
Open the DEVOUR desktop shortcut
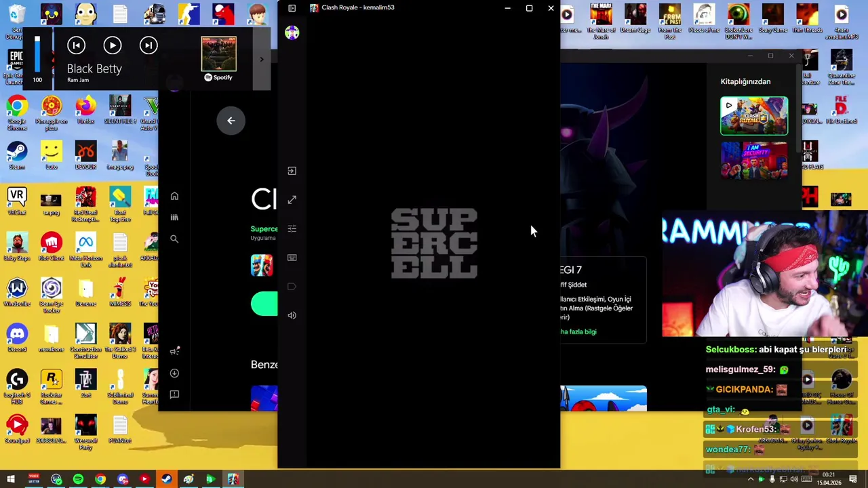(x=85, y=155)
